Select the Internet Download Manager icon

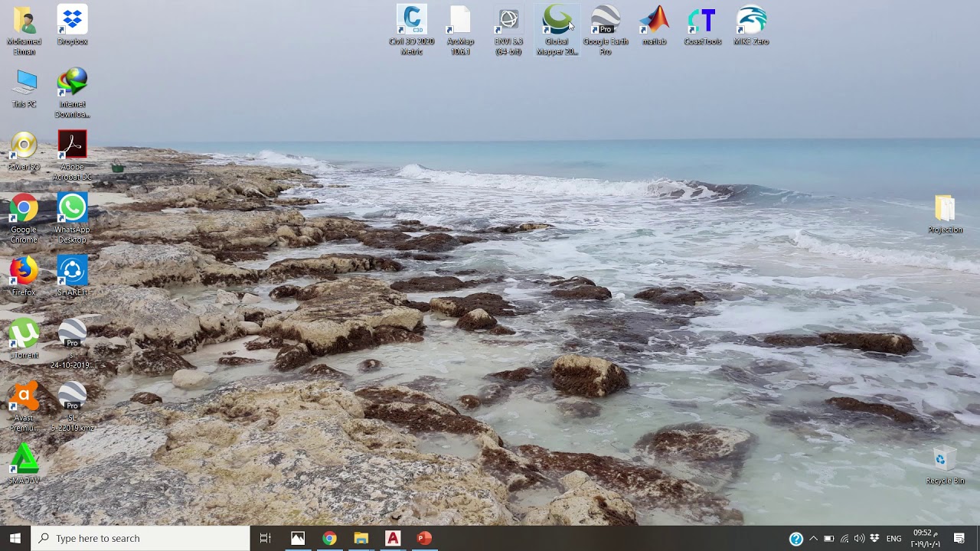[72, 93]
